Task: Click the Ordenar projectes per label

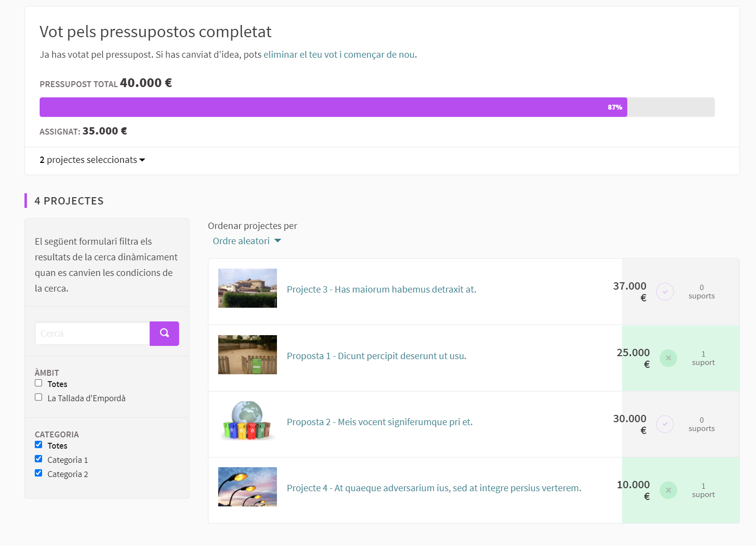Action: pos(252,226)
